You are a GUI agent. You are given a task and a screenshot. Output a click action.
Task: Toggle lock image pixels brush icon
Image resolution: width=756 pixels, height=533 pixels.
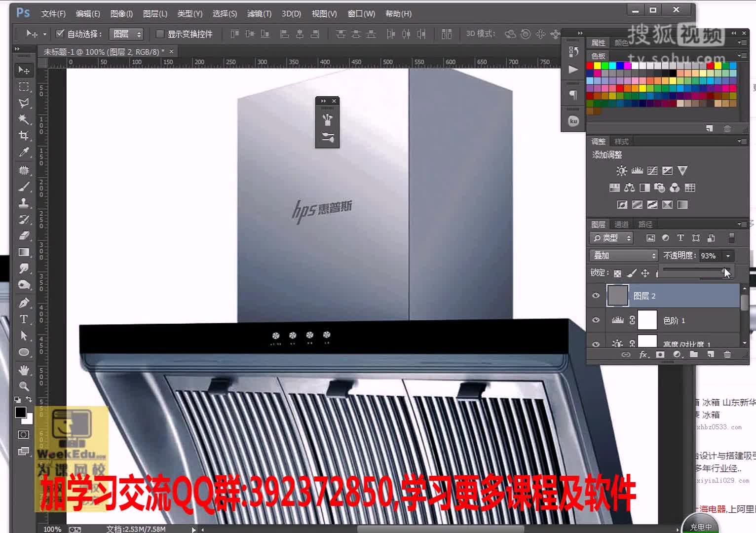(632, 273)
